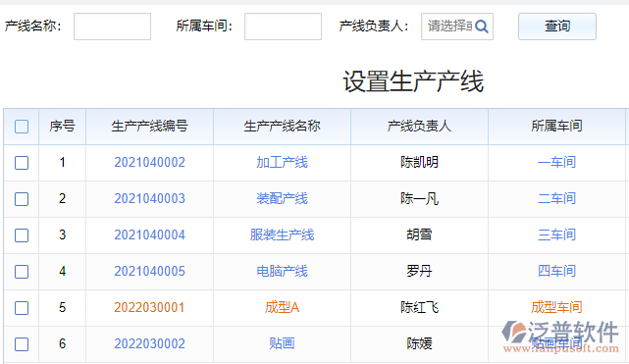The height and width of the screenshot is (364, 629).
Task: Open the 二车间 workshop link
Action: pyautogui.click(x=556, y=198)
